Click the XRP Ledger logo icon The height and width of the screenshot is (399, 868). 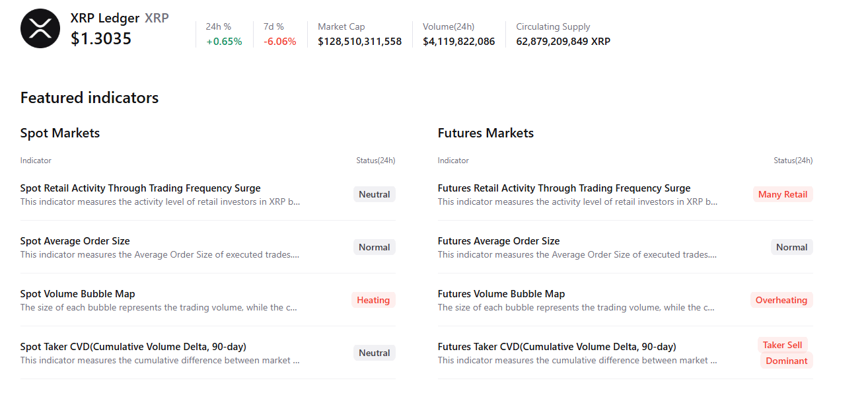pyautogui.click(x=40, y=28)
